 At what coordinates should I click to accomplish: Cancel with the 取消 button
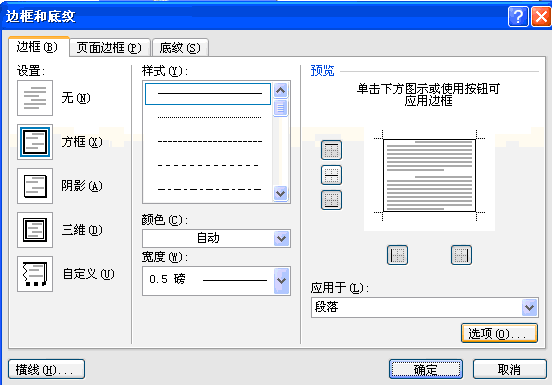click(x=509, y=369)
